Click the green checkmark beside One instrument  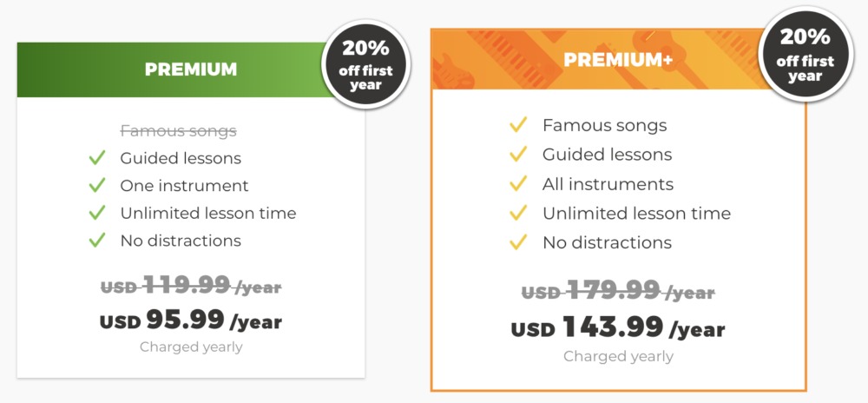[97, 186]
